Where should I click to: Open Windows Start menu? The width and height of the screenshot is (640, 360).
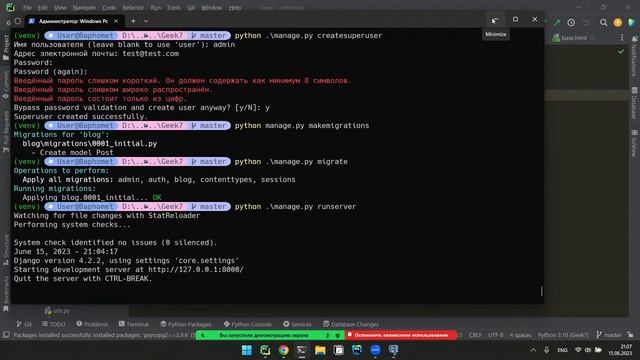pos(247,350)
